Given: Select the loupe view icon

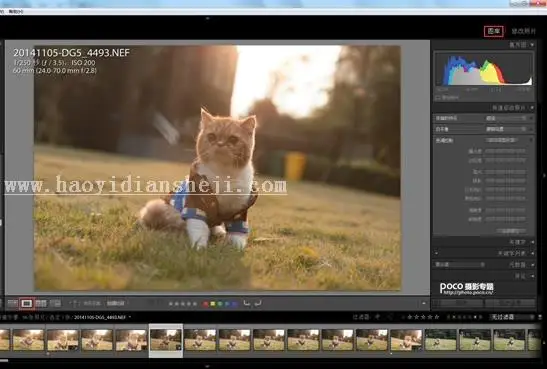Looking at the screenshot, I should click(x=27, y=303).
